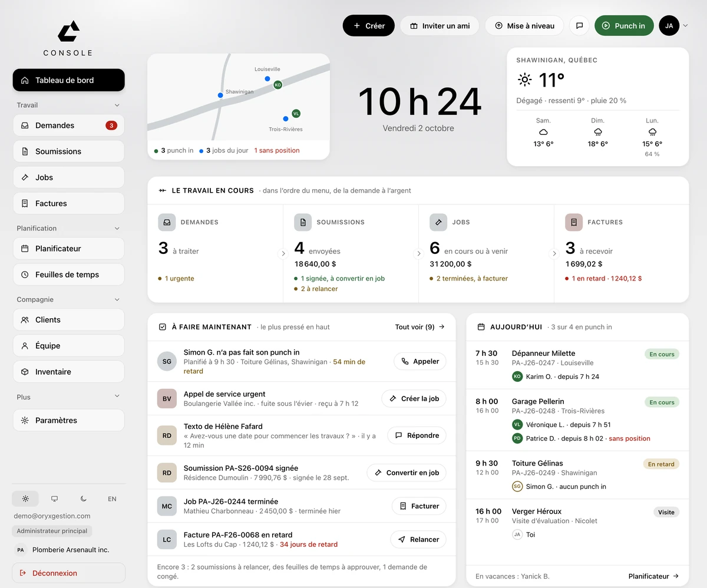The width and height of the screenshot is (707, 588).
Task: Click the chevron between Soumissions and Jobs
Action: click(419, 254)
